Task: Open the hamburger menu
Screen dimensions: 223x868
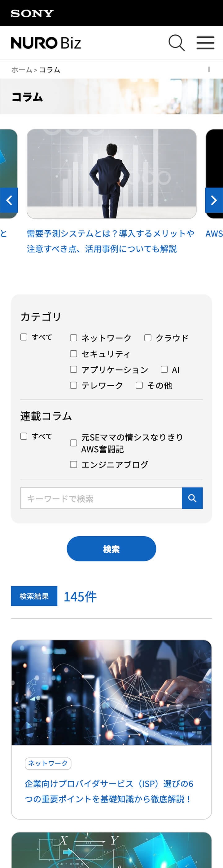Action: [205, 43]
